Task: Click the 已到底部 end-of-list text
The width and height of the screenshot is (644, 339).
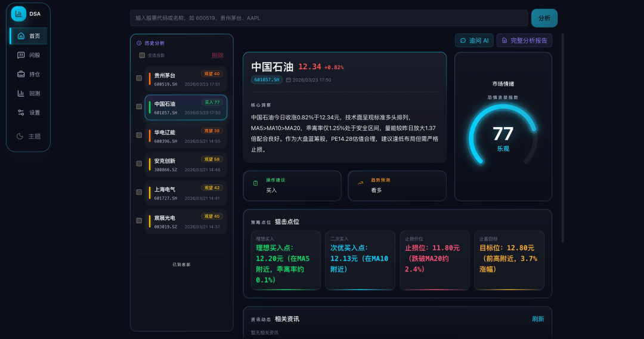Action: pos(181,264)
